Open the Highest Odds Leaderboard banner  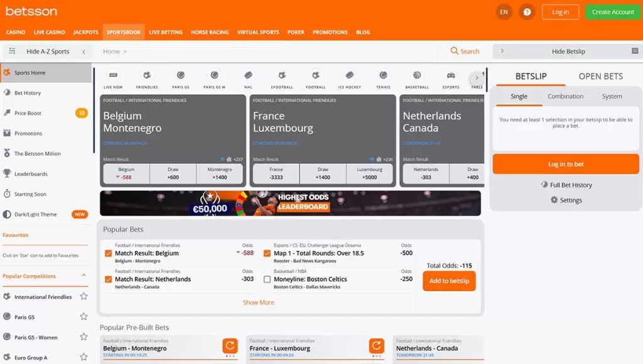coord(290,203)
